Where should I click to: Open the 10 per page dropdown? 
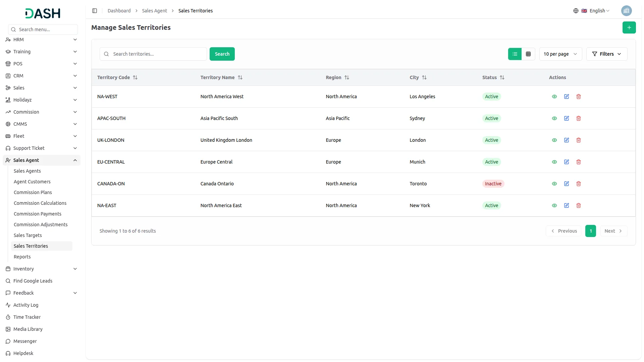[560, 54]
